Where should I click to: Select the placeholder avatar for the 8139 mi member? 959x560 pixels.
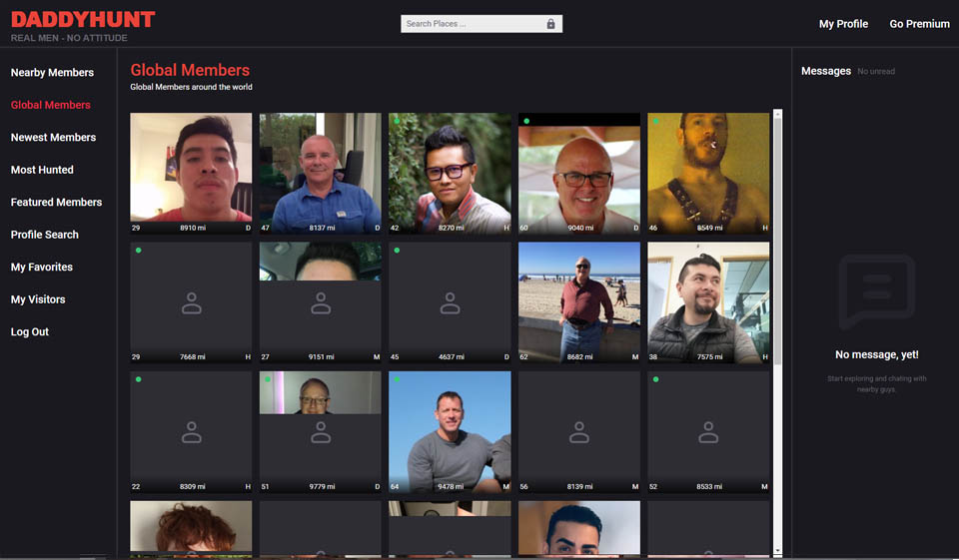[x=578, y=433]
